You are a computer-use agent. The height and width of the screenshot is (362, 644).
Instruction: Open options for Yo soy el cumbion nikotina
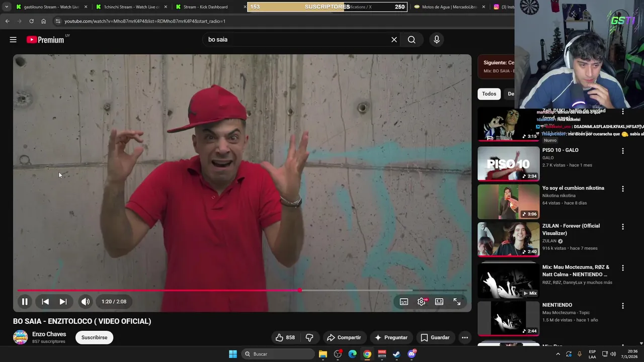click(x=623, y=189)
